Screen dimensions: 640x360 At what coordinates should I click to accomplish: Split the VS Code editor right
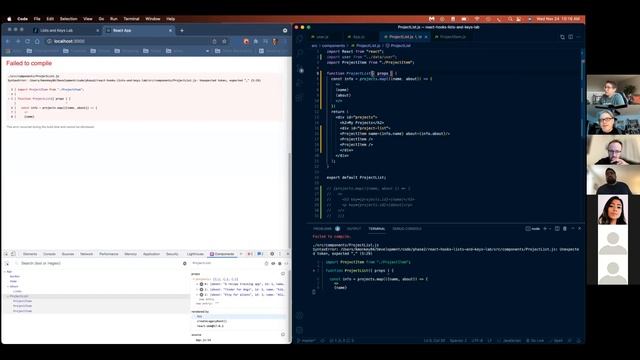click(571, 37)
